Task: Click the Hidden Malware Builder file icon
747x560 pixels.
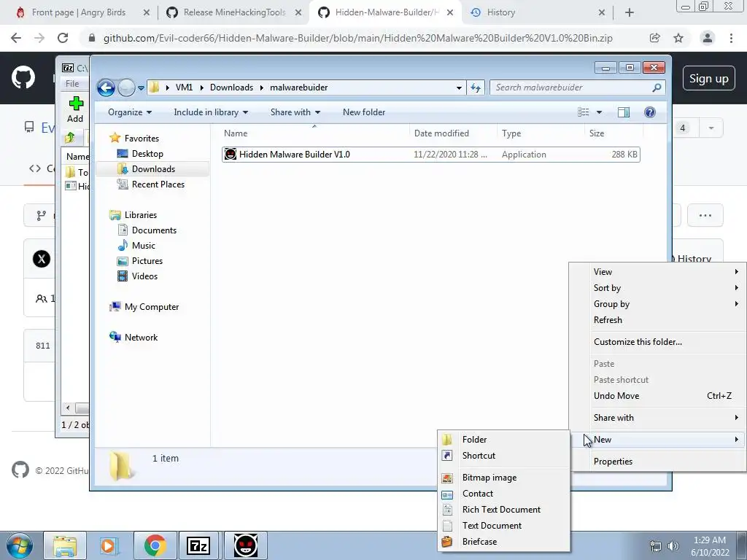Action: [x=230, y=155]
